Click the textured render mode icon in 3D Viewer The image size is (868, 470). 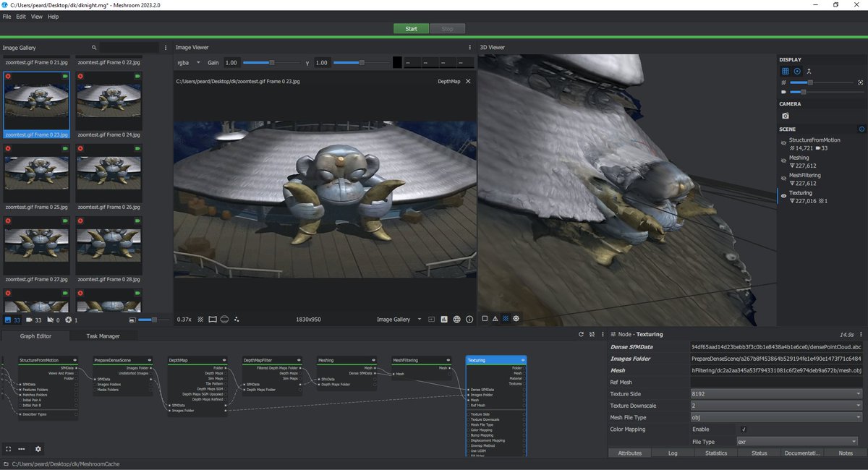click(506, 319)
